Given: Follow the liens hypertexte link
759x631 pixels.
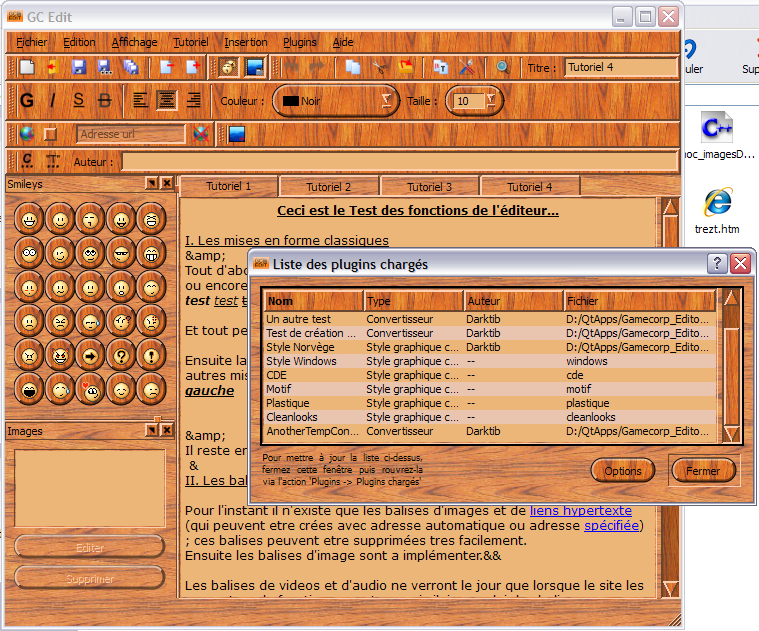Looking at the screenshot, I should [581, 511].
